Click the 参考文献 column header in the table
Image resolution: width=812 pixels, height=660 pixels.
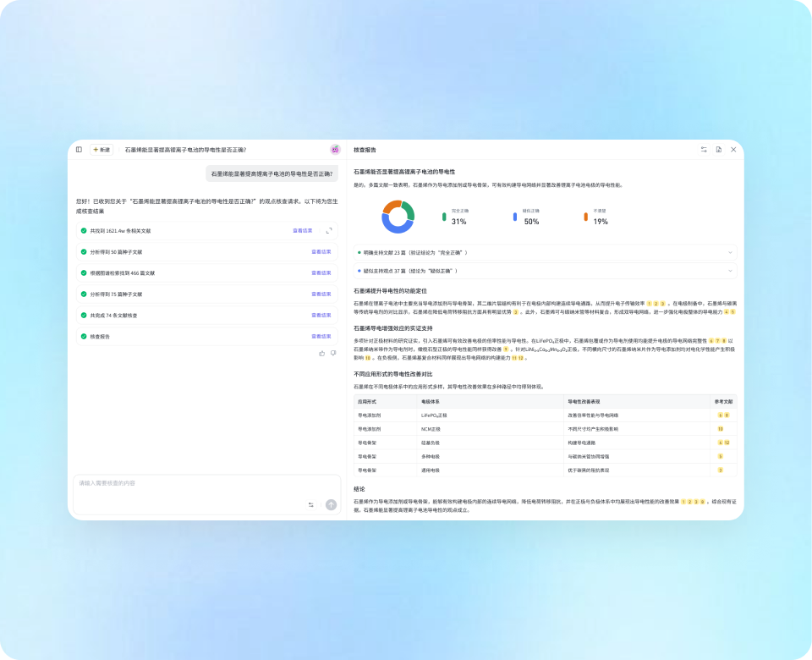723,401
